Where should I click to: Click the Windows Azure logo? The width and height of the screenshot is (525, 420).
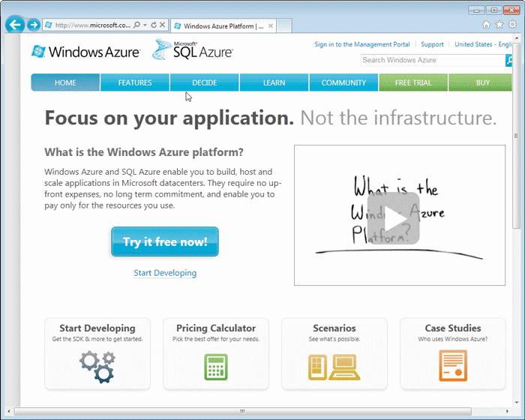(85, 52)
